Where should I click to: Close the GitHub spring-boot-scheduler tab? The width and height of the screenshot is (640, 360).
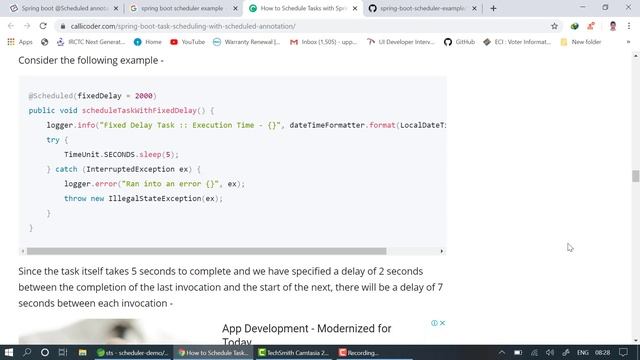(x=474, y=8)
